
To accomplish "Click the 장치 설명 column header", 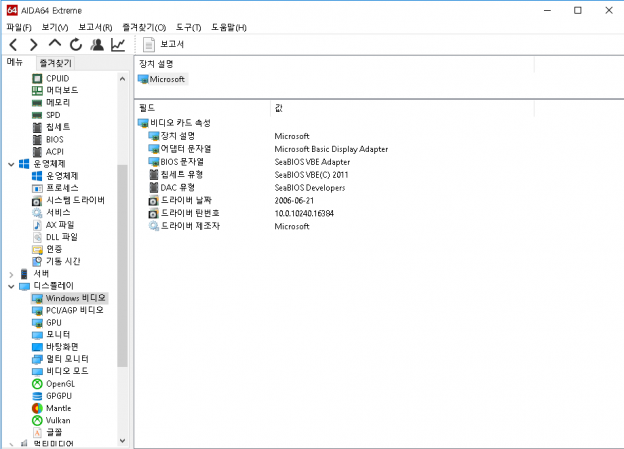I will pyautogui.click(x=156, y=64).
